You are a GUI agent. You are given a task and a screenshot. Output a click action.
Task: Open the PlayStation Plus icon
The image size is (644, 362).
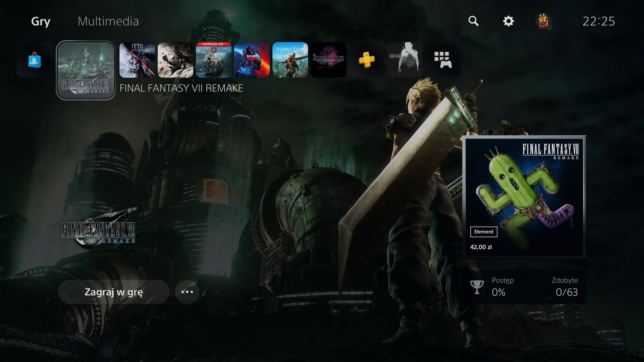pos(367,60)
